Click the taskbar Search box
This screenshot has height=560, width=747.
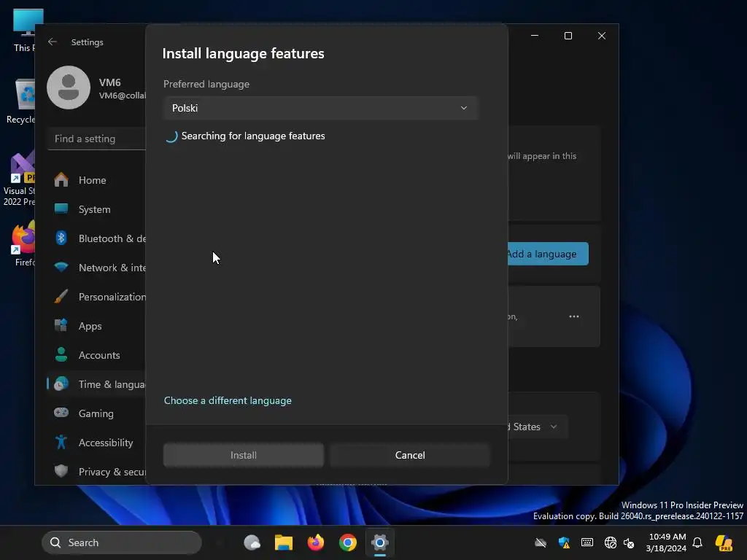pyautogui.click(x=122, y=542)
